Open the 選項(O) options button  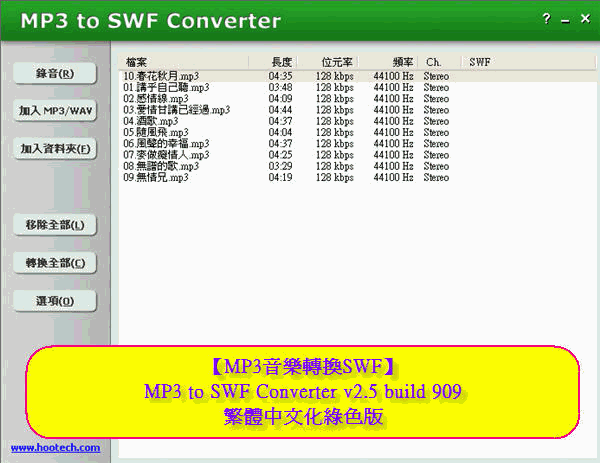click(x=56, y=301)
